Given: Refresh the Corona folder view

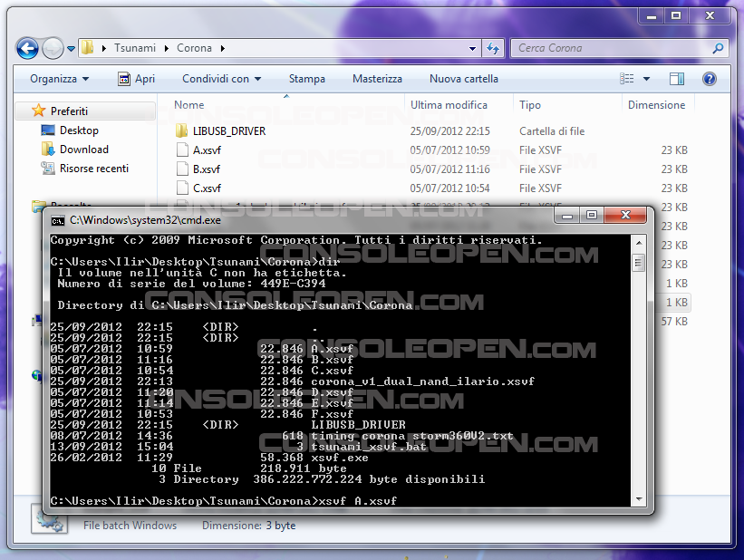Looking at the screenshot, I should 493,48.
